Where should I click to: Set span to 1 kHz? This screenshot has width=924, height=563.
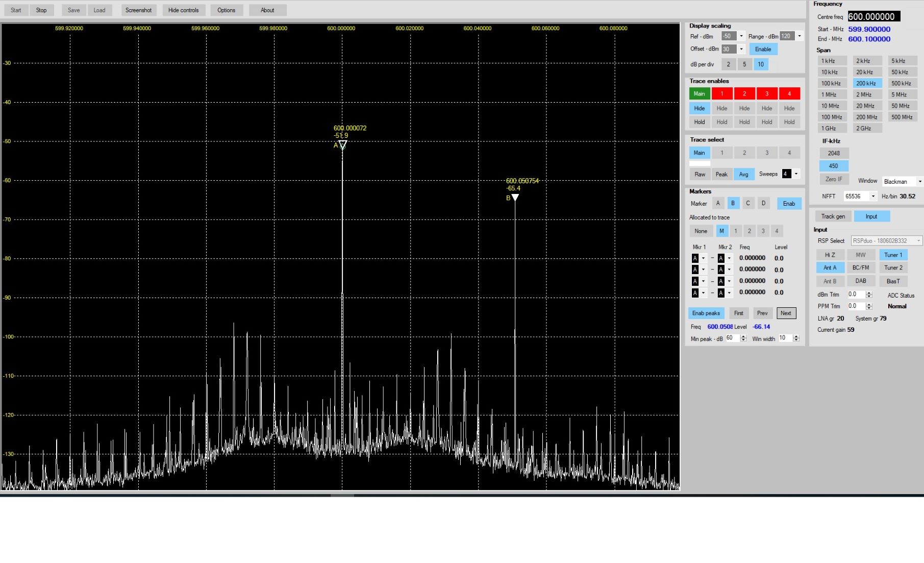coord(833,61)
